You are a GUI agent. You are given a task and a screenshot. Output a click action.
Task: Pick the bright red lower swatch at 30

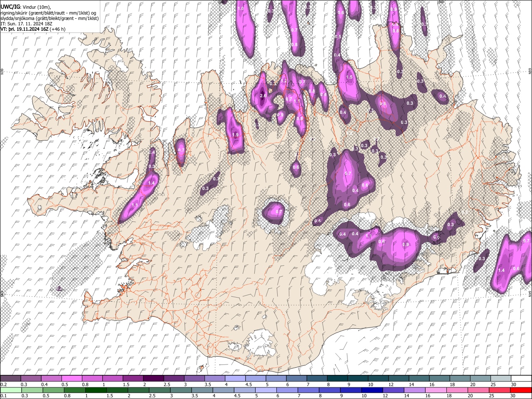tap(522, 390)
